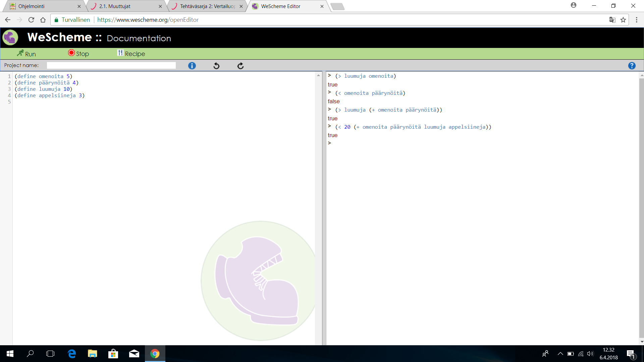
Task: Bookmark page with star icon
Action: (623, 20)
